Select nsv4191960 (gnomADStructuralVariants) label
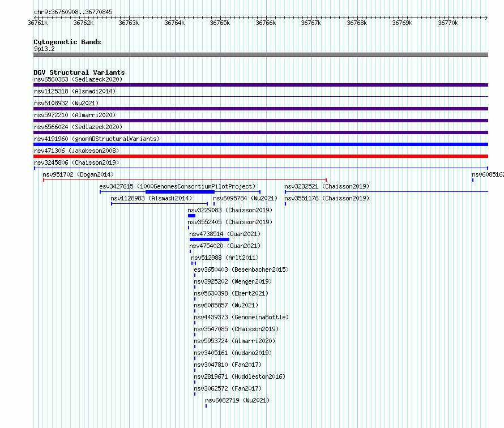504x428 pixels. [x=97, y=139]
